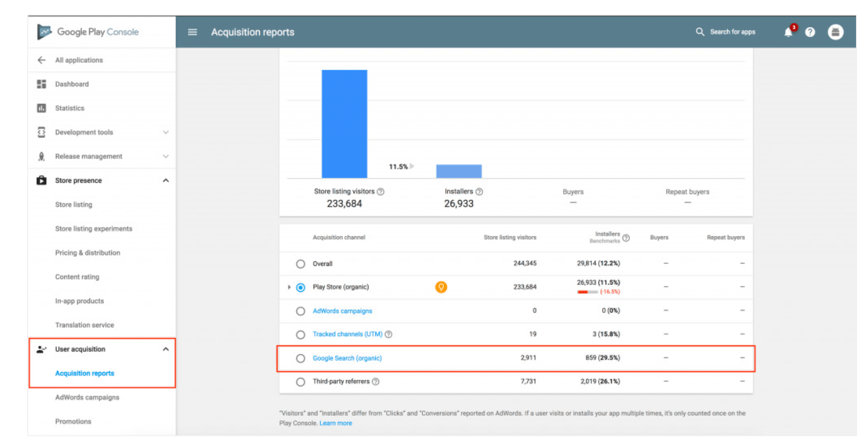Click the Release management rocket icon
This screenshot has height=446, width=868.
42,156
